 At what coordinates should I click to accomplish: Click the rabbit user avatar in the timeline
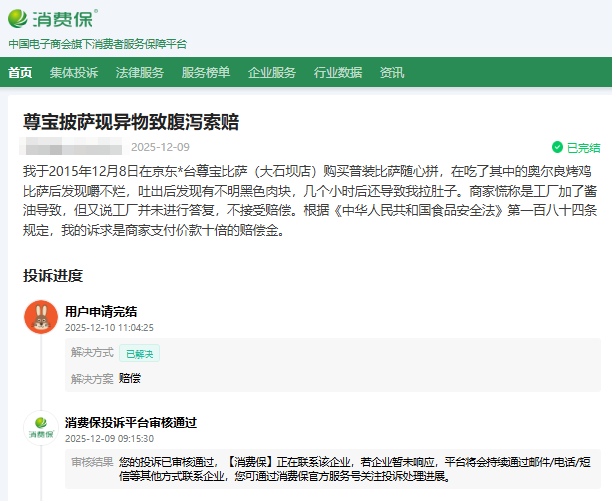coord(41,317)
